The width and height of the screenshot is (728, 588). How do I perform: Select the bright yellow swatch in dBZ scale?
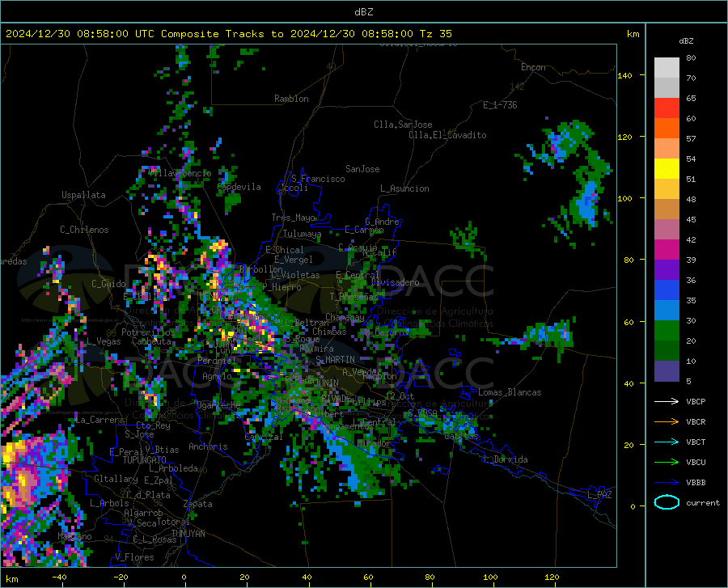click(667, 169)
